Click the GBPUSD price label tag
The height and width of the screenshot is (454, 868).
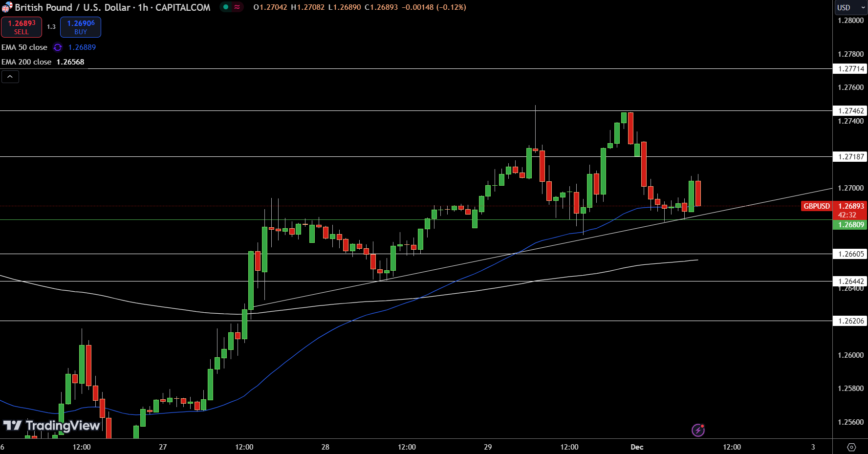[817, 206]
